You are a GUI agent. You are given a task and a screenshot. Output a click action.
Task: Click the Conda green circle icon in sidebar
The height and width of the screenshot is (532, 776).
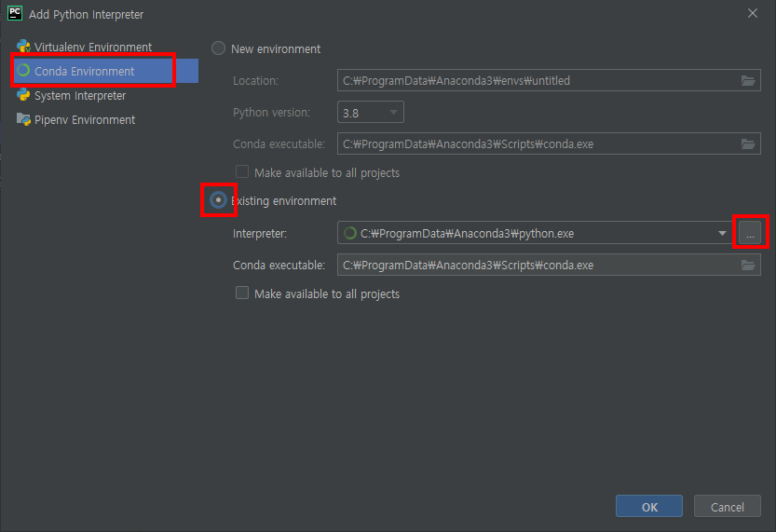coord(23,71)
